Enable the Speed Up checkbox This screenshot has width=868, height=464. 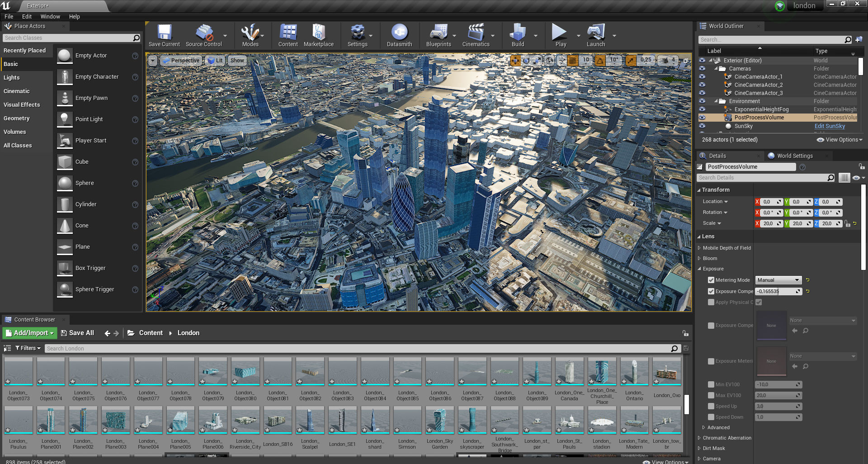tap(711, 407)
